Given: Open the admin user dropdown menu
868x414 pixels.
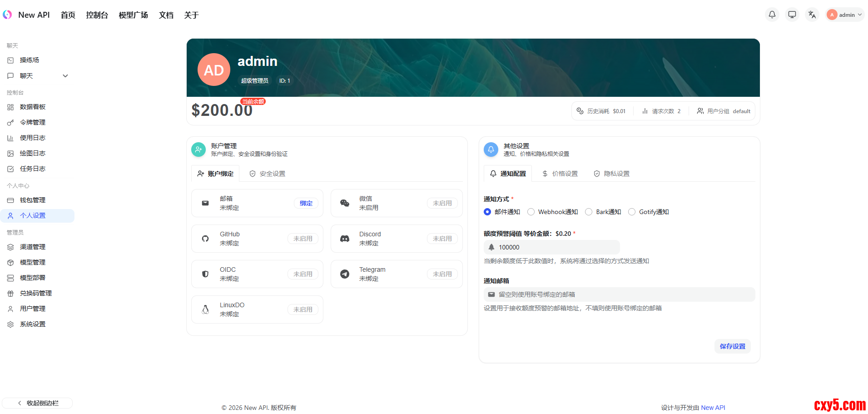Looking at the screenshot, I should [x=845, y=15].
